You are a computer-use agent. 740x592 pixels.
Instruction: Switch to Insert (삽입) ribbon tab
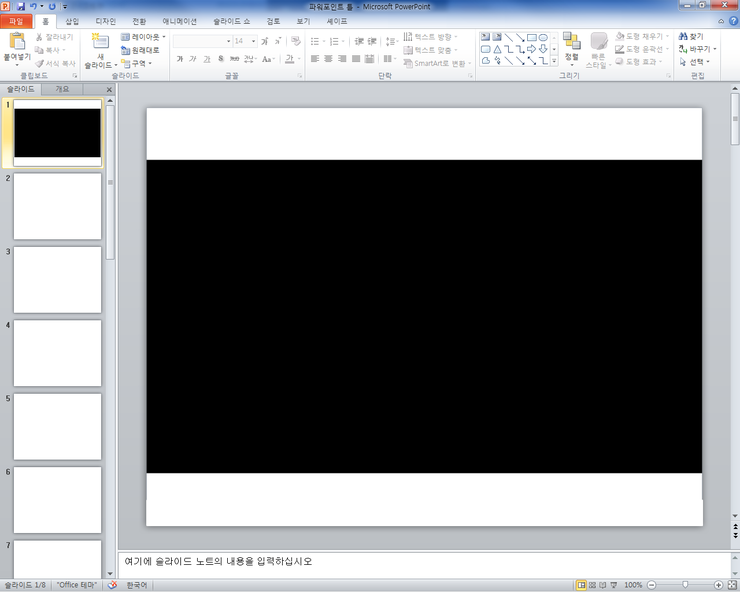click(x=72, y=21)
